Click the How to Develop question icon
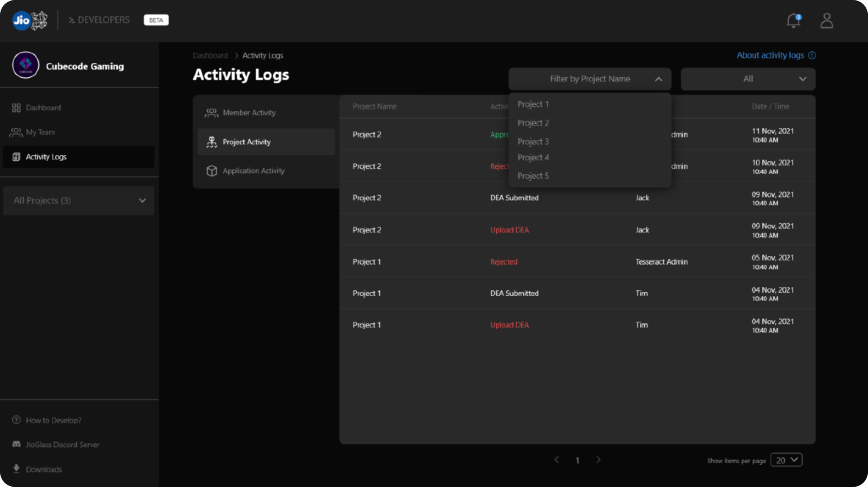The height and width of the screenshot is (487, 868). point(16,420)
